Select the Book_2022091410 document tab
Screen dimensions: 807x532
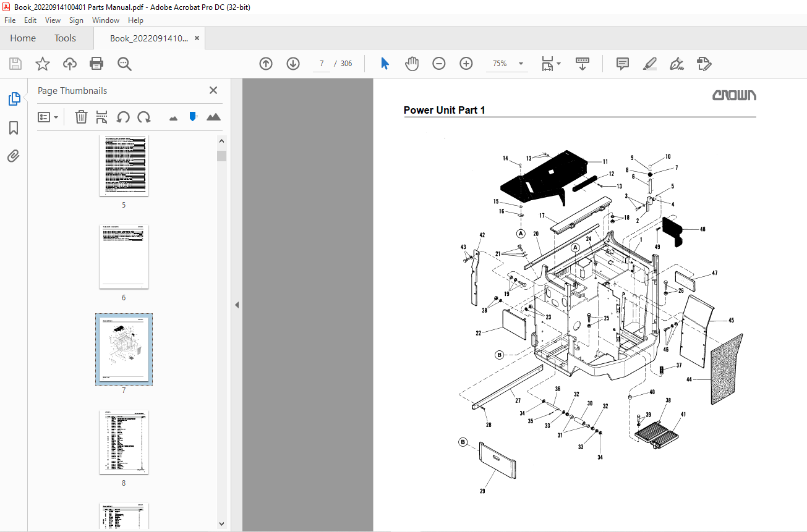(x=148, y=38)
